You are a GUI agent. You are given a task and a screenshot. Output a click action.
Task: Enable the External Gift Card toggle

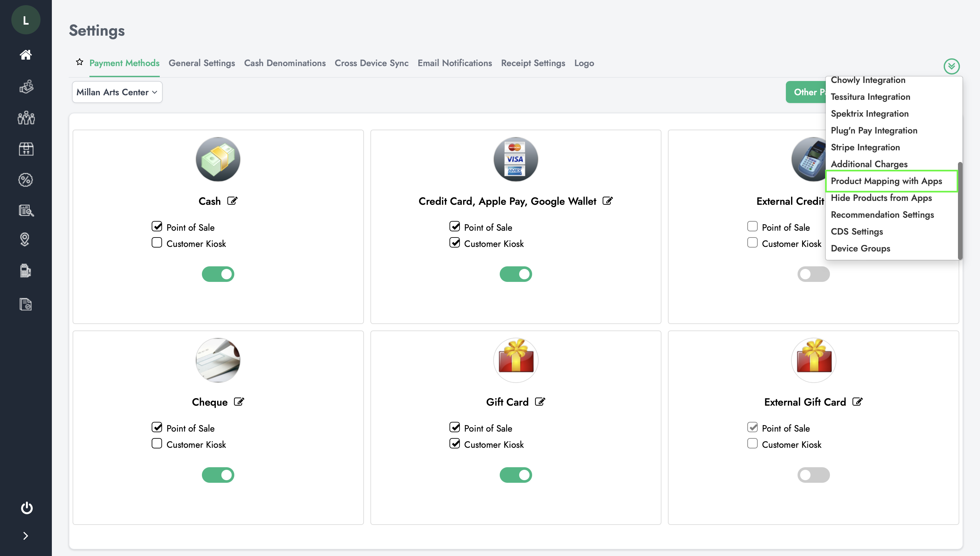[x=813, y=475]
